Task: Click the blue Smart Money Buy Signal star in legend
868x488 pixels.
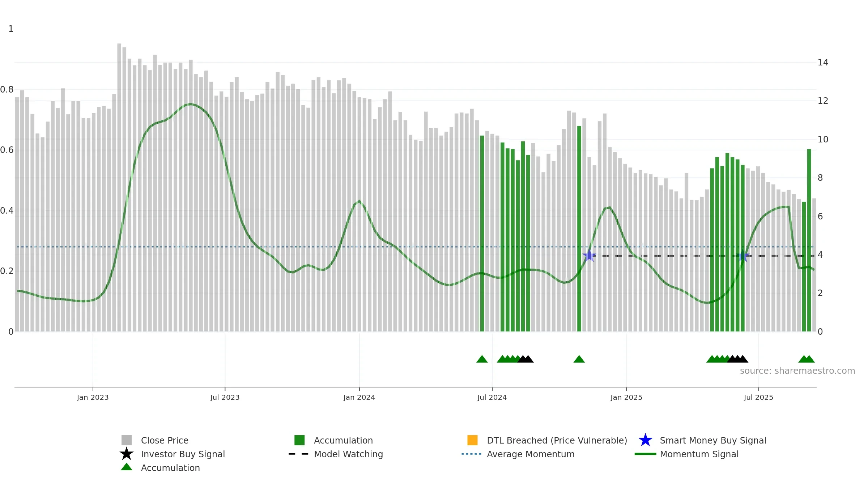Action: (645, 440)
